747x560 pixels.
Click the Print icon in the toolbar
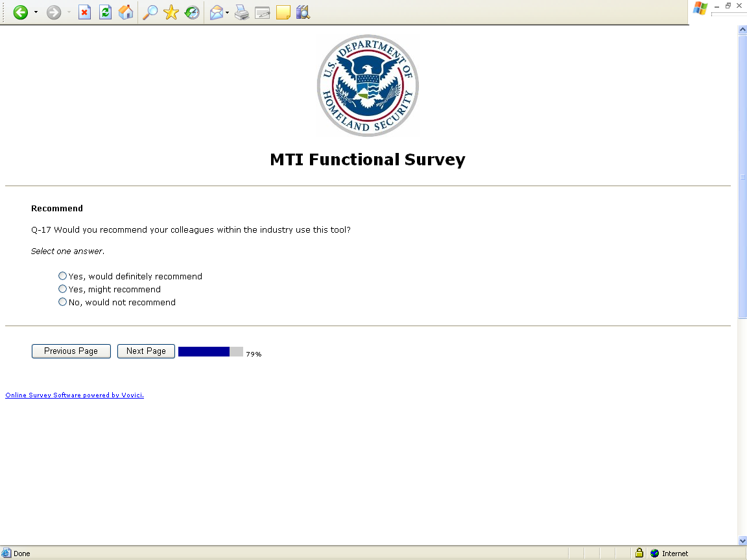[x=242, y=12]
